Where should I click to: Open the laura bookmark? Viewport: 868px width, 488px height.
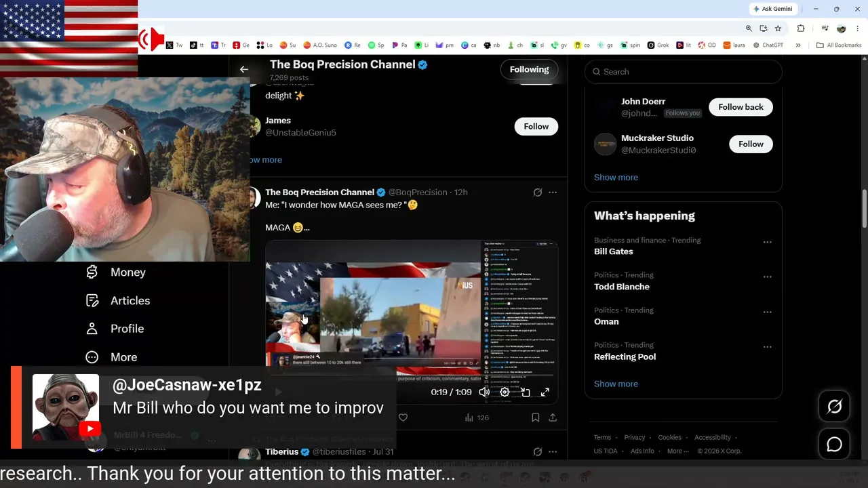click(734, 45)
